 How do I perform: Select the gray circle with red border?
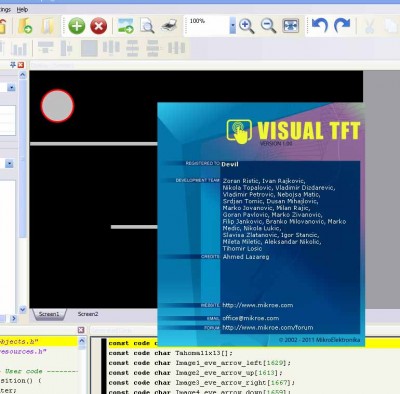pos(57,105)
